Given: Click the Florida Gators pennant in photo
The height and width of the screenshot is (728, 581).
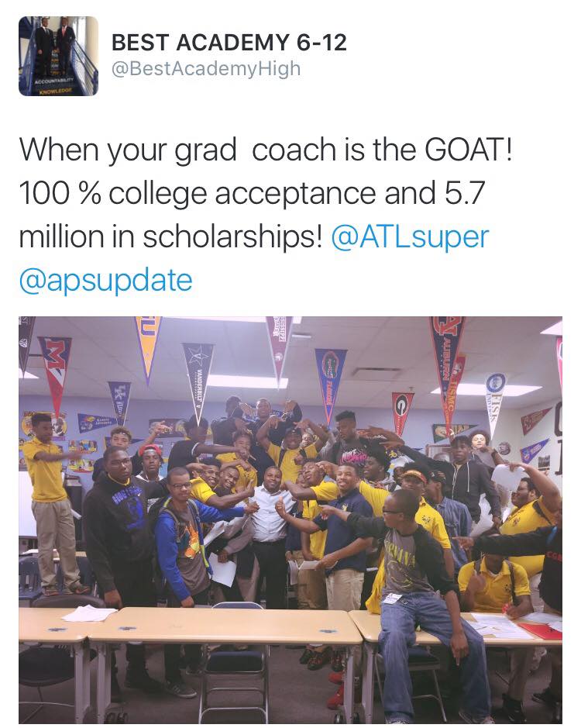Looking at the screenshot, I should coord(330,383).
